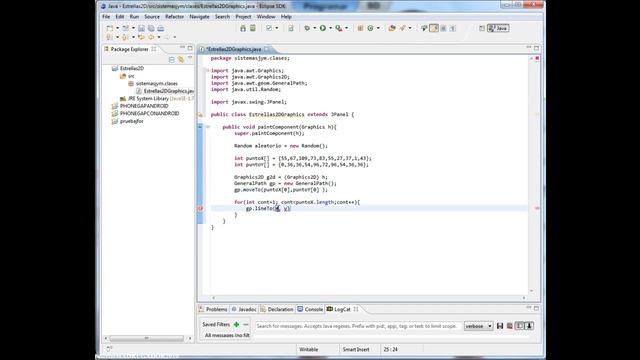Open the Edit menu
This screenshot has height=360, width=640.
120,17
